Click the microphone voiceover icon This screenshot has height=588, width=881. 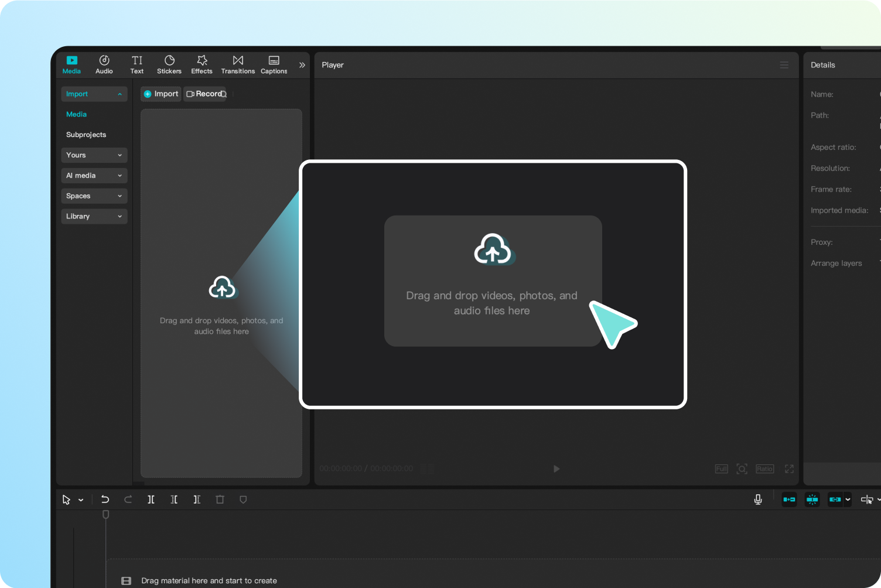(x=758, y=500)
